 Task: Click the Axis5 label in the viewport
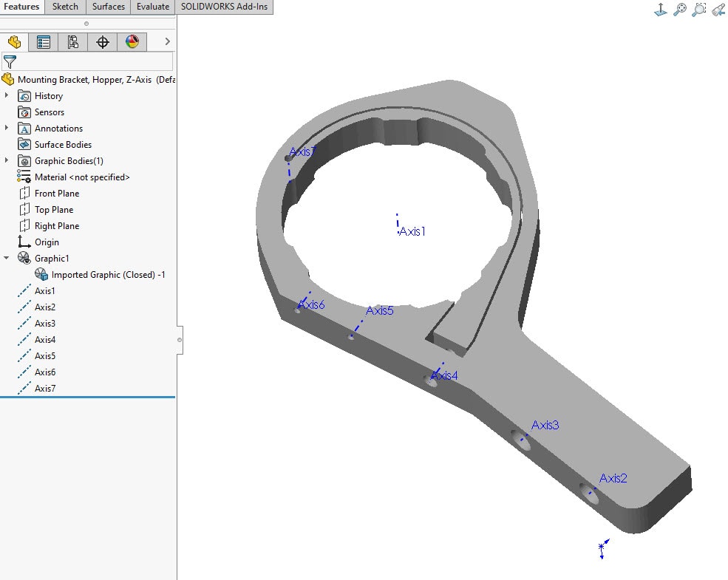click(379, 310)
